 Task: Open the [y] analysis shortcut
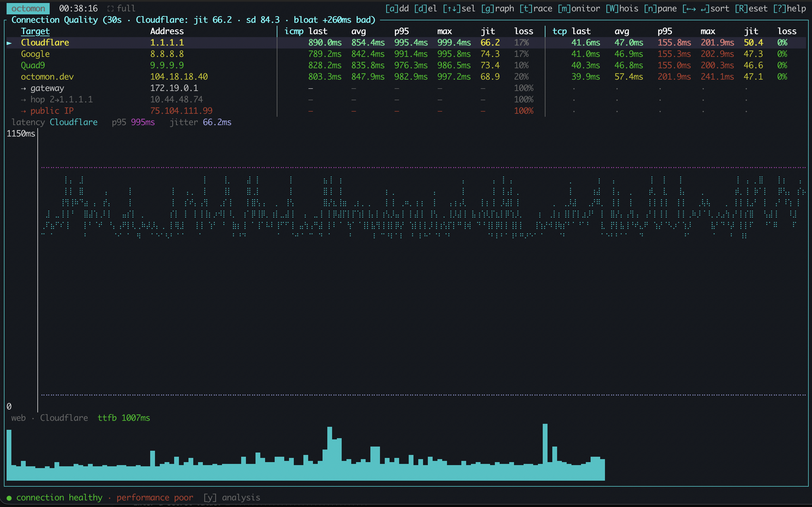click(232, 498)
